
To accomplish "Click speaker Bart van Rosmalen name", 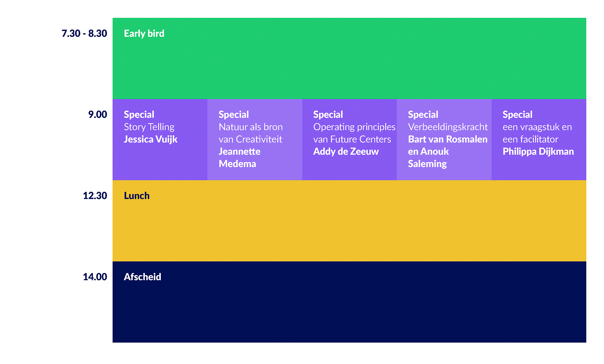I will point(448,139).
